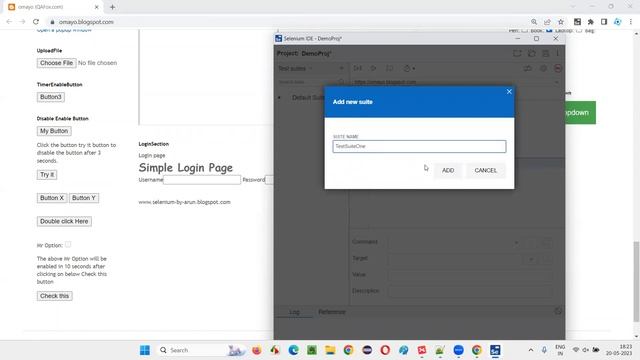Viewport: 640px width, 360px height.
Task: Select the omayo (QAFox.com) tab
Action: [x=53, y=7]
